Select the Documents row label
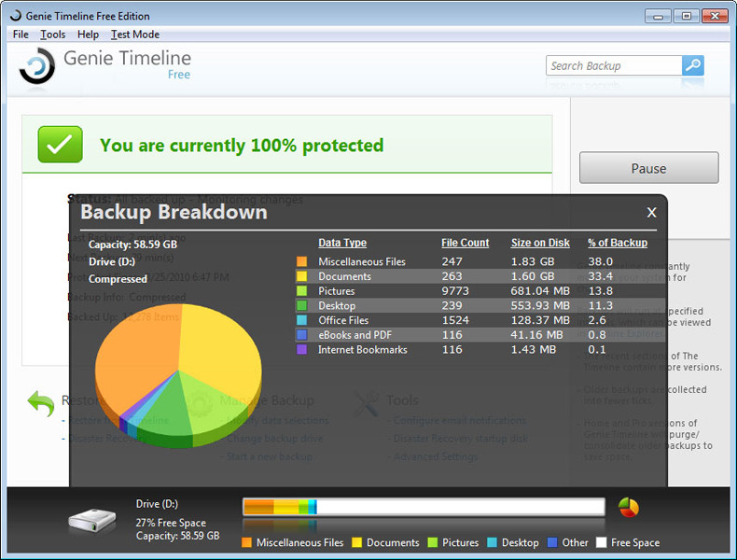This screenshot has width=737, height=560. (344, 276)
